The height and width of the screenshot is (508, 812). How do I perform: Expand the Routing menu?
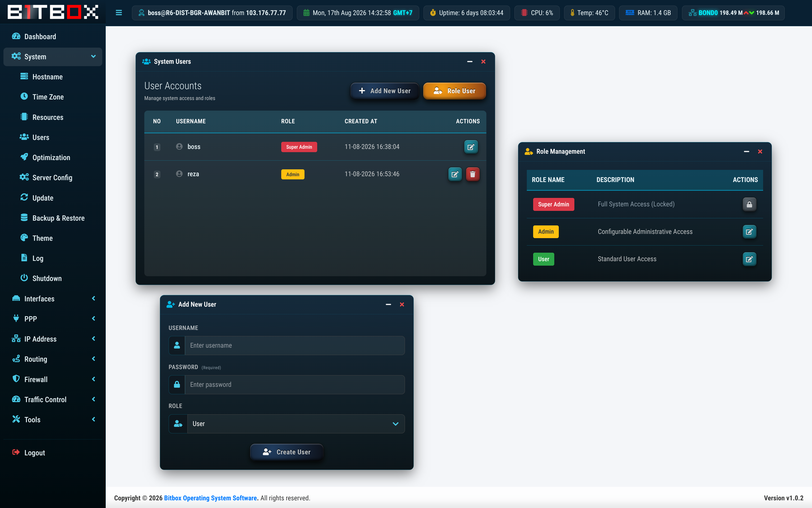(53, 359)
